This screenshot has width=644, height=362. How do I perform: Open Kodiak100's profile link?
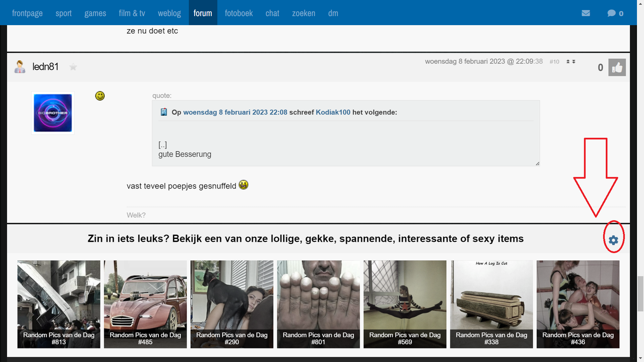pos(333,112)
